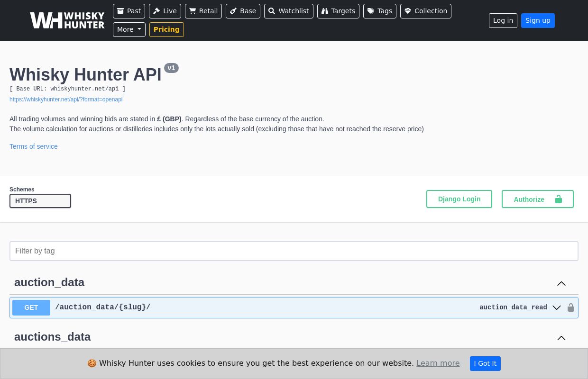Click the Whisky Hunter logo

[67, 20]
